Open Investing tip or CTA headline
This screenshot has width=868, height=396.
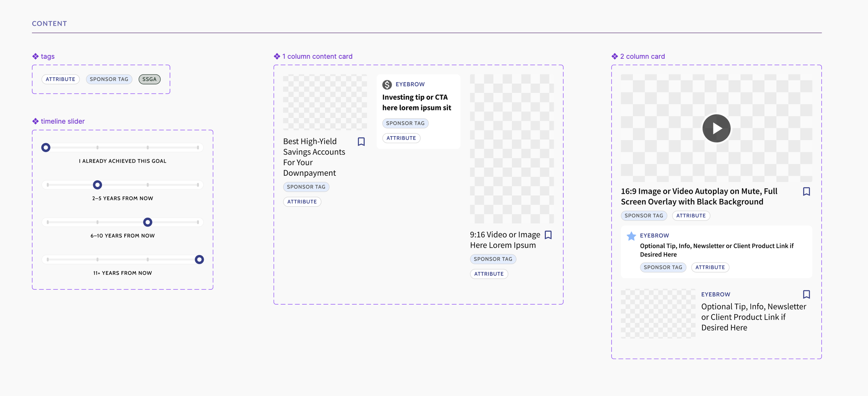coord(416,102)
